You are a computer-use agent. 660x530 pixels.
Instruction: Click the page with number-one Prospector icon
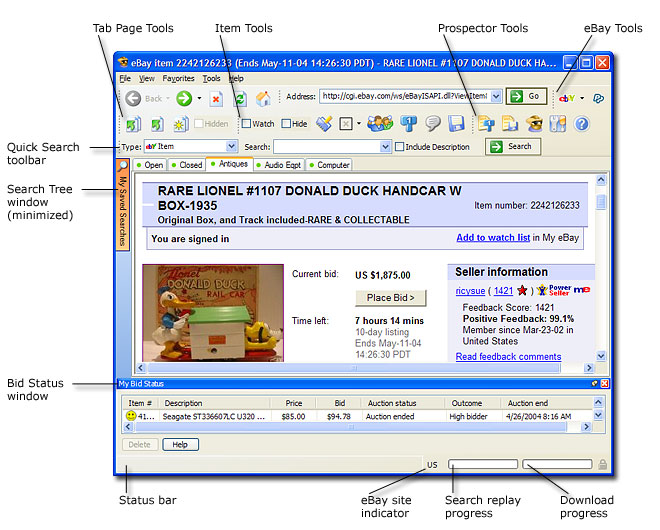pyautogui.click(x=486, y=124)
